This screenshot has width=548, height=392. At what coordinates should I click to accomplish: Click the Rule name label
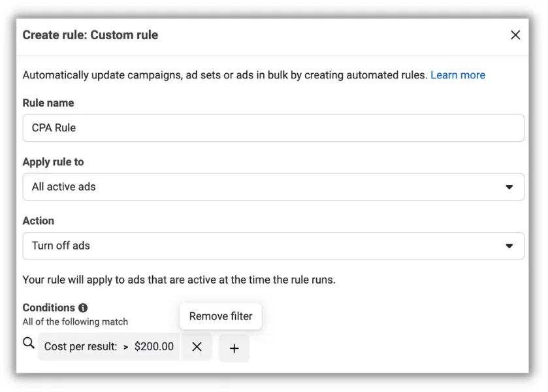(48, 103)
